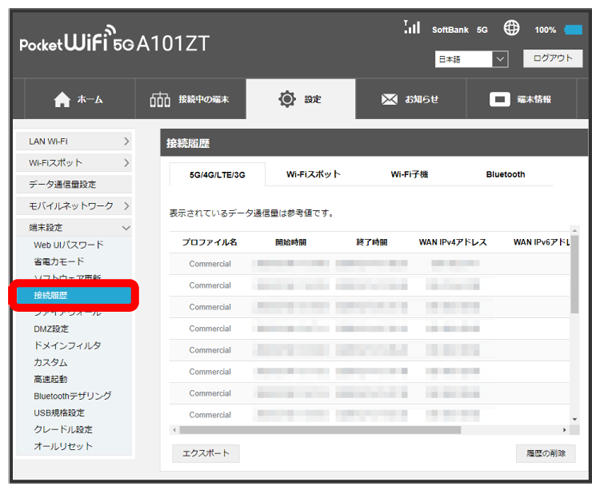Expand the モバイルネットワーク sidebar section
Viewport: 600px width, 490px height.
click(x=74, y=205)
